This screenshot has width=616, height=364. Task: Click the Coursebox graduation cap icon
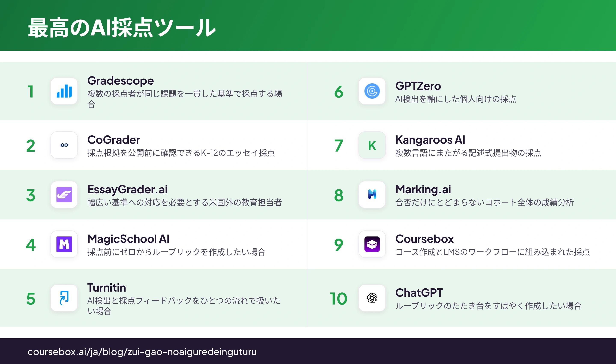click(372, 244)
